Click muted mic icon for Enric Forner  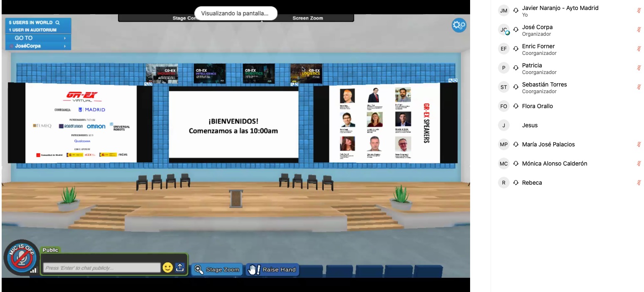(639, 49)
